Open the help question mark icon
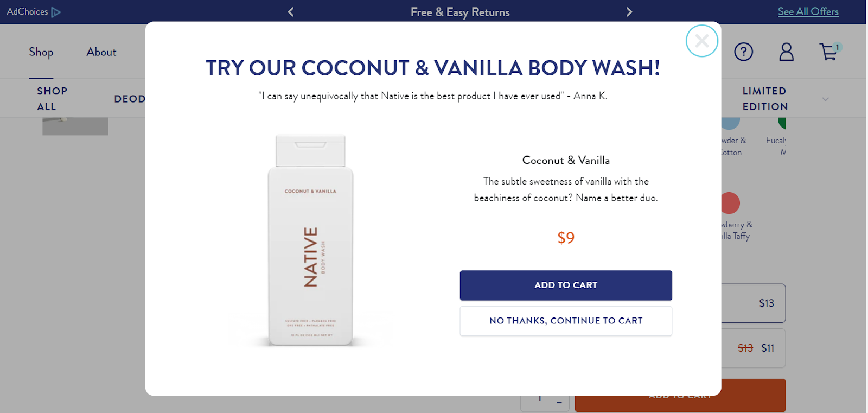Viewport: 868px width, 413px height. pos(744,52)
